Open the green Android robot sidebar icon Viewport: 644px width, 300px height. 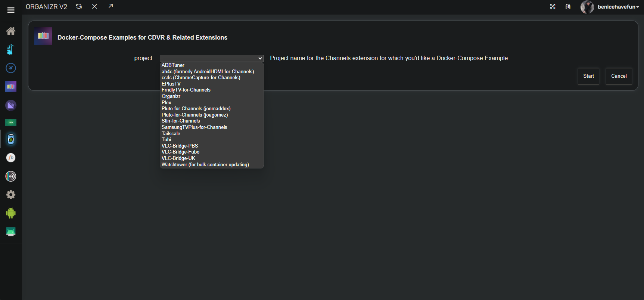point(11,213)
